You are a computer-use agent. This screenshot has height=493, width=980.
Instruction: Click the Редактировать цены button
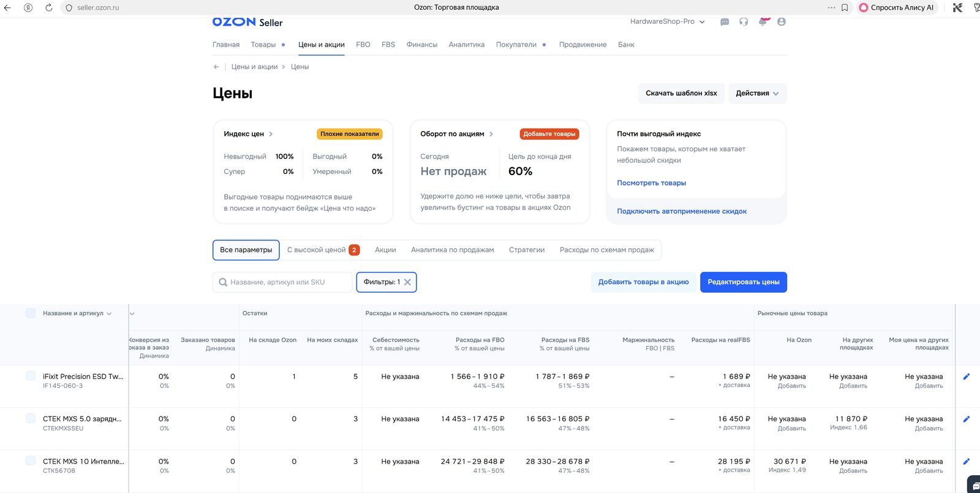click(744, 282)
